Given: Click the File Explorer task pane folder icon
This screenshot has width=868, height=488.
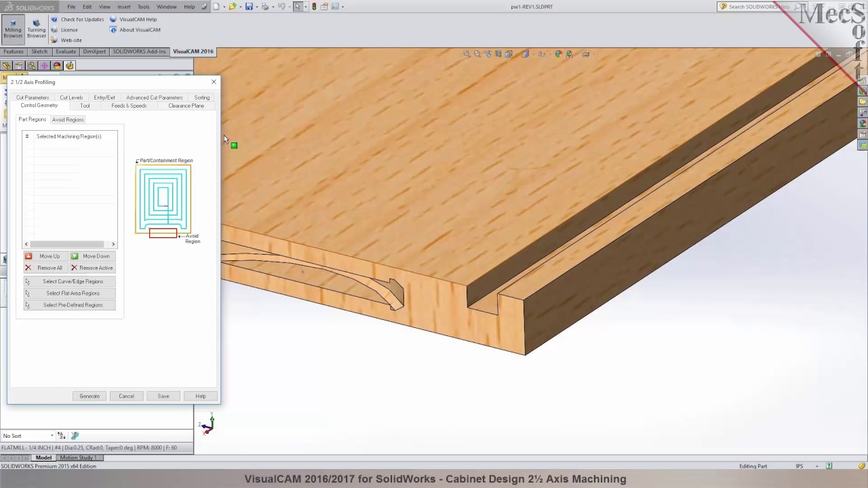Looking at the screenshot, I should point(863,101).
